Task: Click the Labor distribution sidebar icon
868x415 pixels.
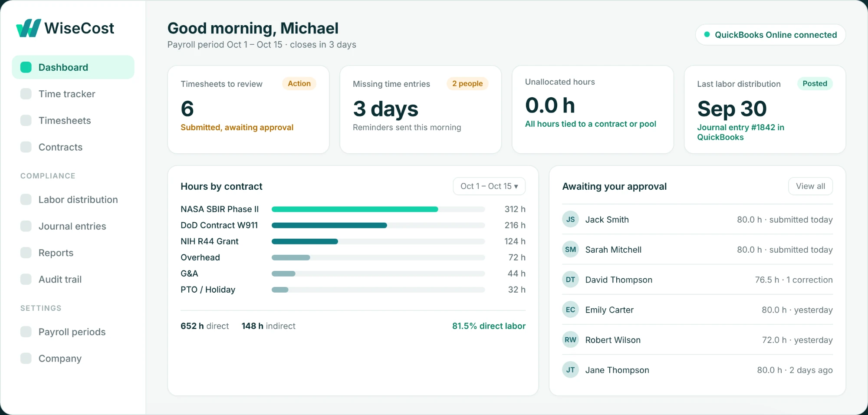Action: [26, 199]
